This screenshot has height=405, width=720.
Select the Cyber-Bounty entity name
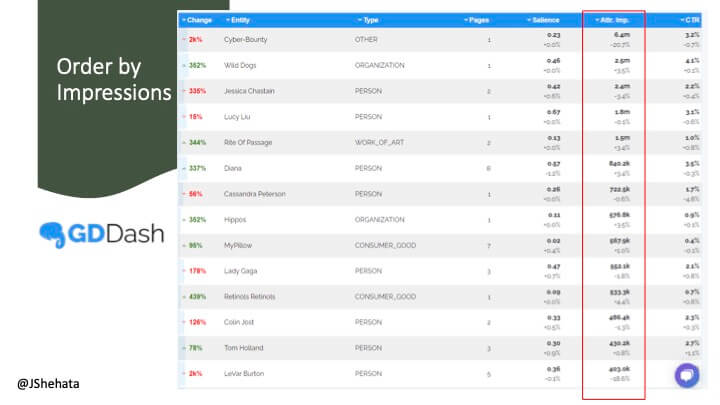tap(245, 39)
